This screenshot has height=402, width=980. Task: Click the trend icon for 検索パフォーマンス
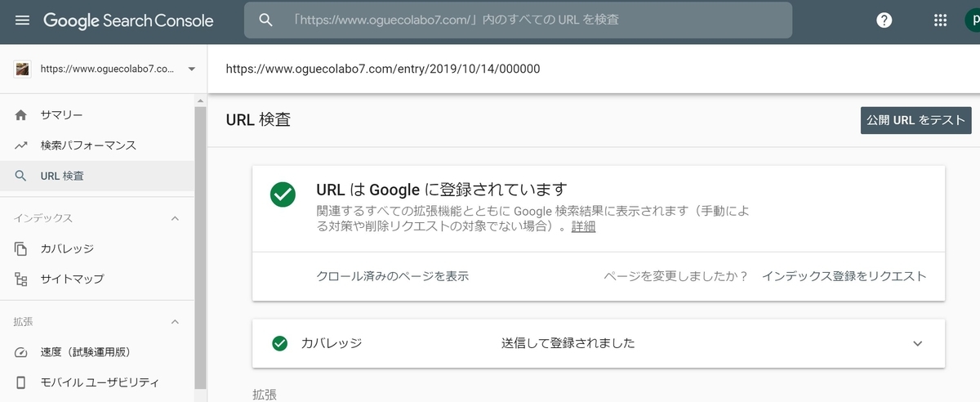click(x=21, y=145)
